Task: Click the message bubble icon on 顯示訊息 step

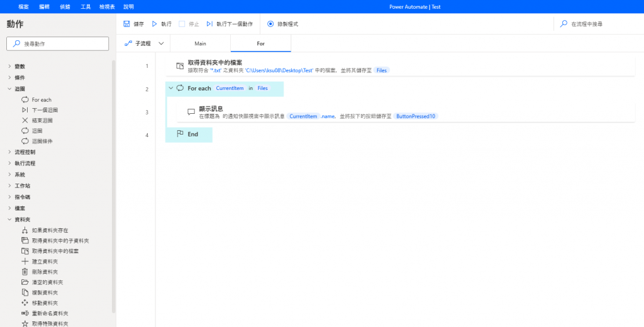Action: 191,112
